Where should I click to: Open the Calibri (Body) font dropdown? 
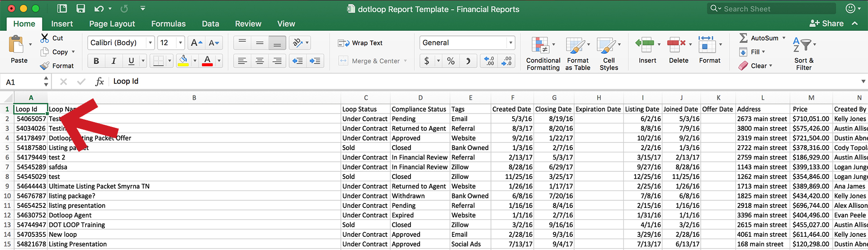(x=150, y=43)
